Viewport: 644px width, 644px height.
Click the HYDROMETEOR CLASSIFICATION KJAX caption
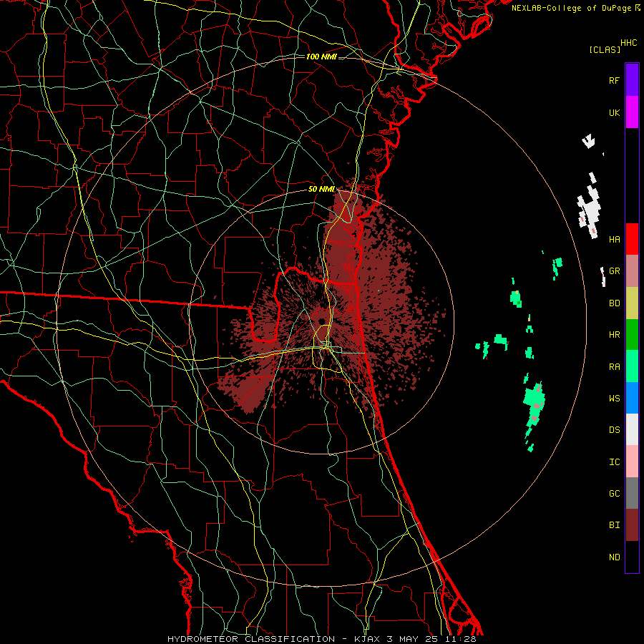(321, 639)
